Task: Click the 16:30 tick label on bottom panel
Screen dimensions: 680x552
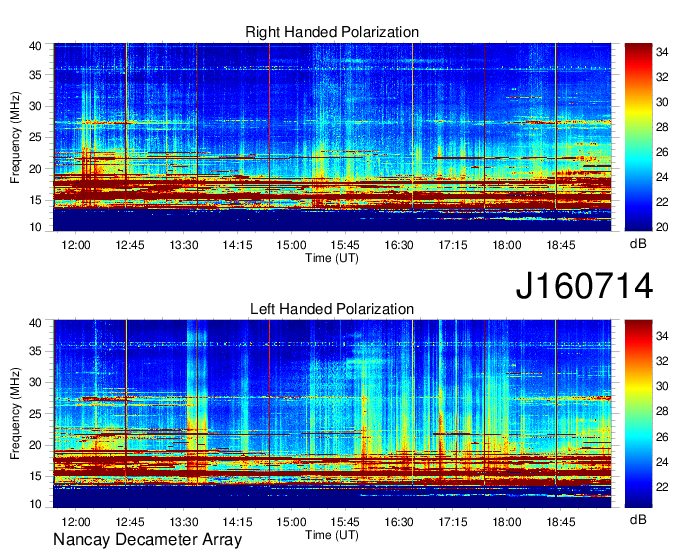Action: 399,521
